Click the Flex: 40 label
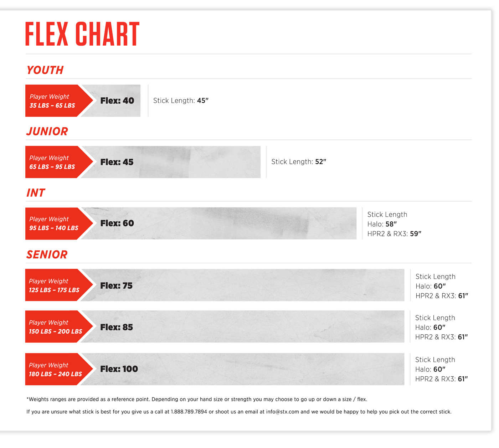499x448 pixels. 117,101
